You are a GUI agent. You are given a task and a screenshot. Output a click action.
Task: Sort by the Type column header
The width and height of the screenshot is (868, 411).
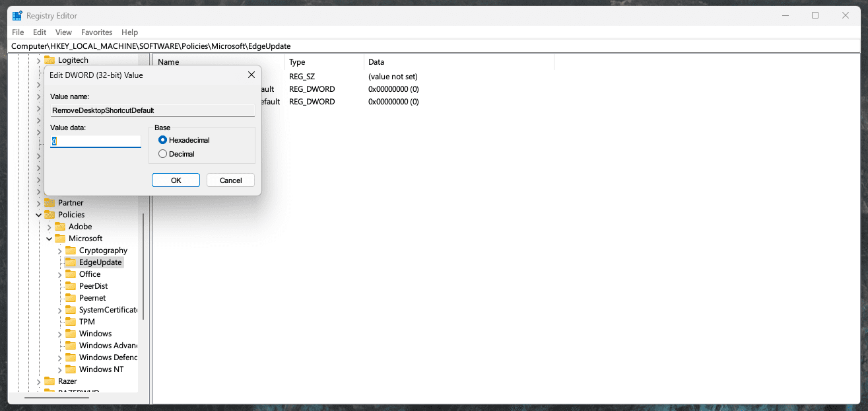(x=324, y=62)
